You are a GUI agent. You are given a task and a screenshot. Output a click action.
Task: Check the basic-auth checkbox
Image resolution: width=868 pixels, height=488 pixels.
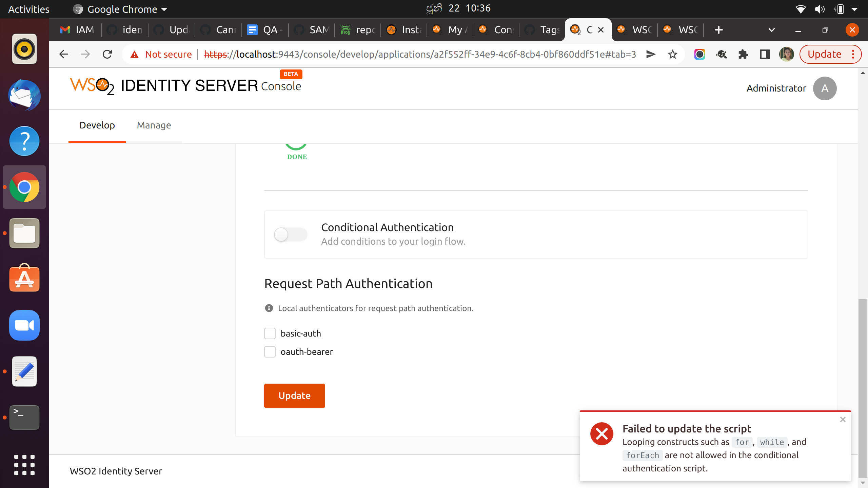coord(270,333)
